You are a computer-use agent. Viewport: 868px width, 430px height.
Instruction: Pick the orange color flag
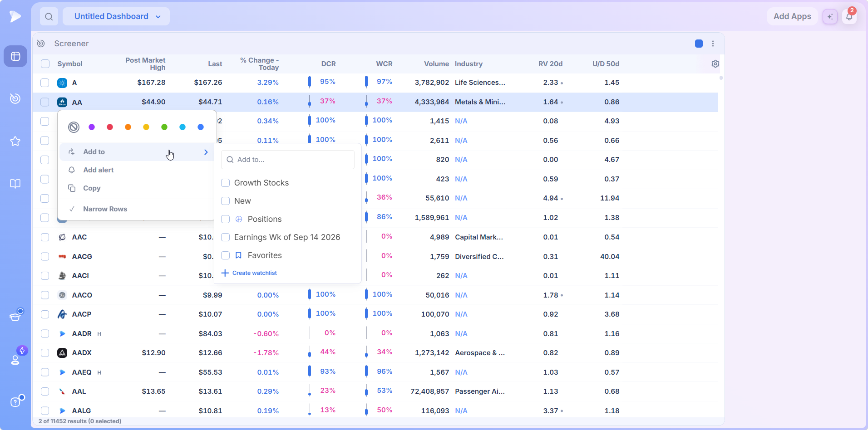pos(128,127)
